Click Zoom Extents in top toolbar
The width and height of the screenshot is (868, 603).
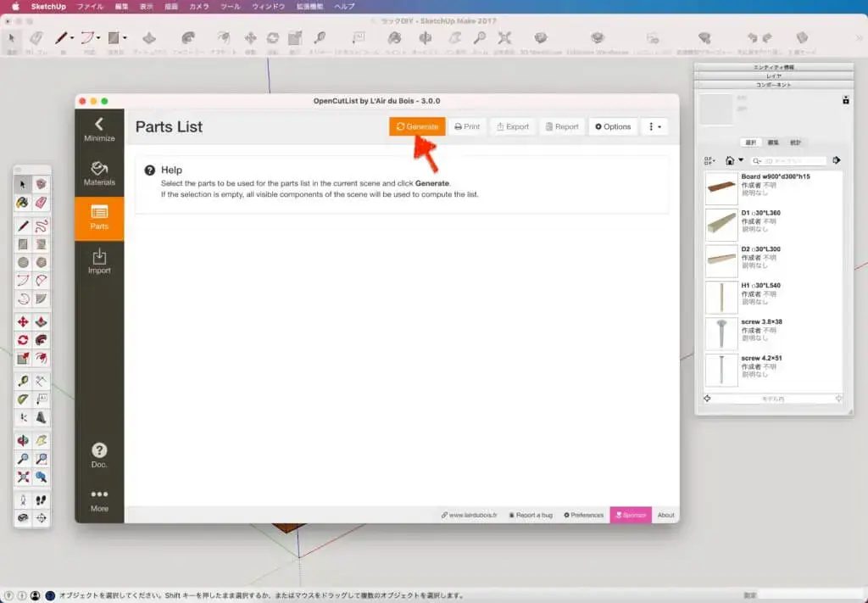(x=504, y=38)
